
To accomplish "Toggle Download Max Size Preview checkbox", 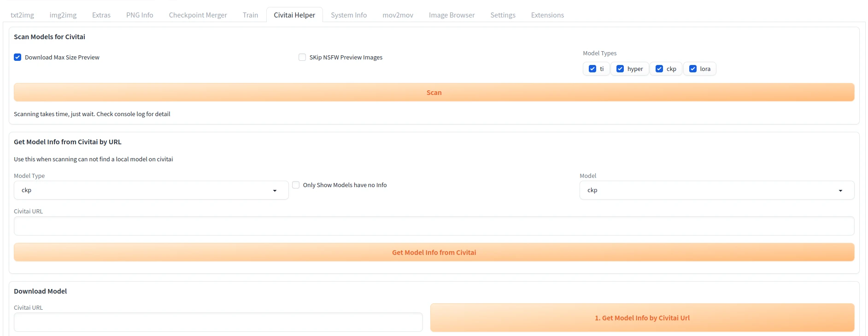I will tap(18, 58).
